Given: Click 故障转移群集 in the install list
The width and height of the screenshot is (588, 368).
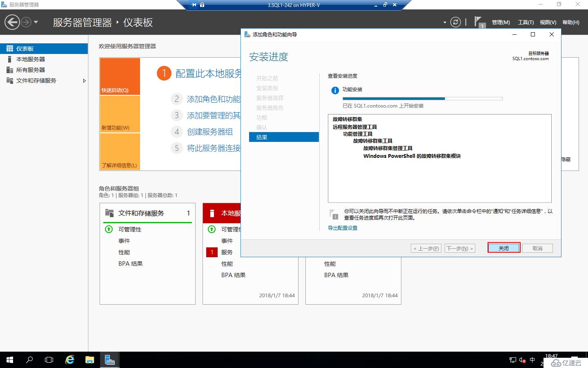Looking at the screenshot, I should (347, 119).
